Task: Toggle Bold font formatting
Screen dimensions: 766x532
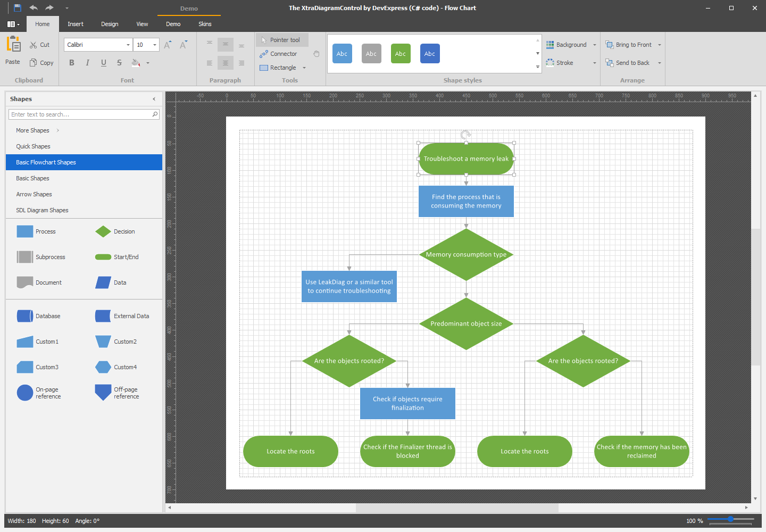Action: 72,63
